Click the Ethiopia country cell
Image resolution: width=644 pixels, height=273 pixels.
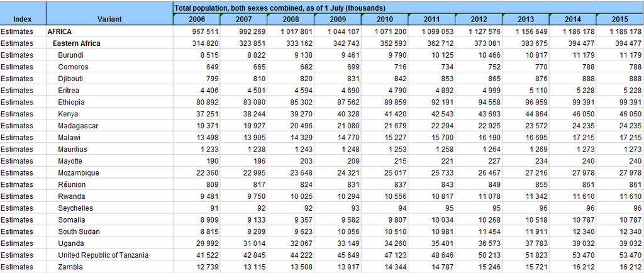tap(72, 102)
